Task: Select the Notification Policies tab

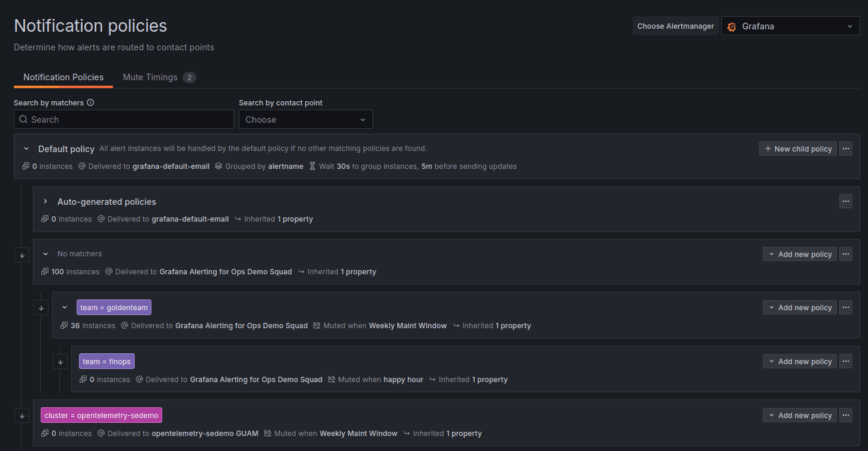Action: pos(63,77)
